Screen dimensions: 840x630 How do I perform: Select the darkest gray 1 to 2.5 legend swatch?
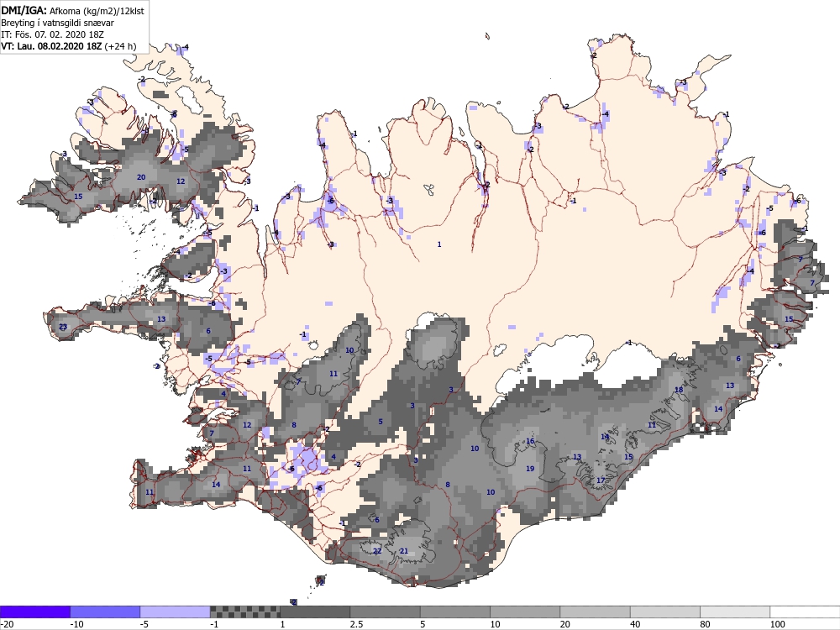click(x=315, y=612)
